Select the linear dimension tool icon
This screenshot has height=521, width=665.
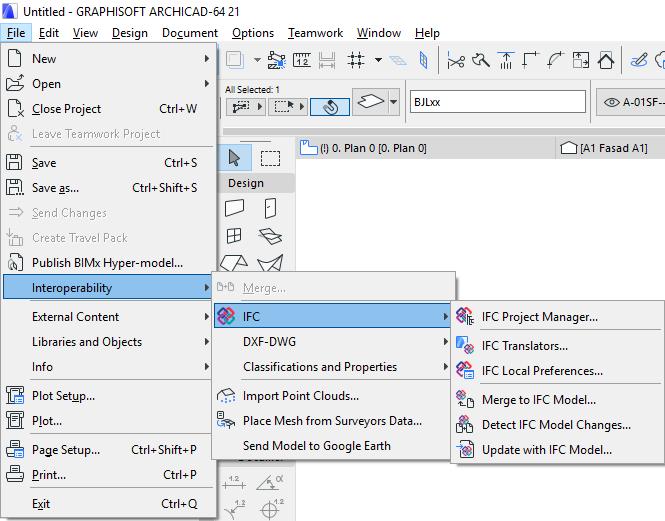234,482
